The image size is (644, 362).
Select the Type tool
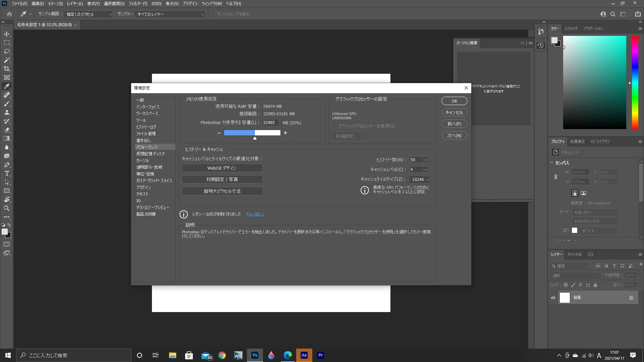tap(7, 173)
